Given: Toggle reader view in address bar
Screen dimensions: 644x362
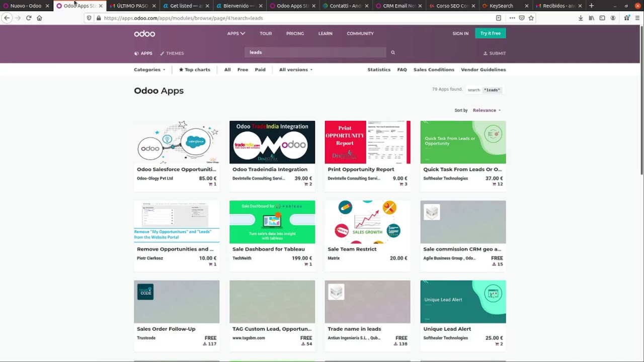Looking at the screenshot, I should 499,18.
